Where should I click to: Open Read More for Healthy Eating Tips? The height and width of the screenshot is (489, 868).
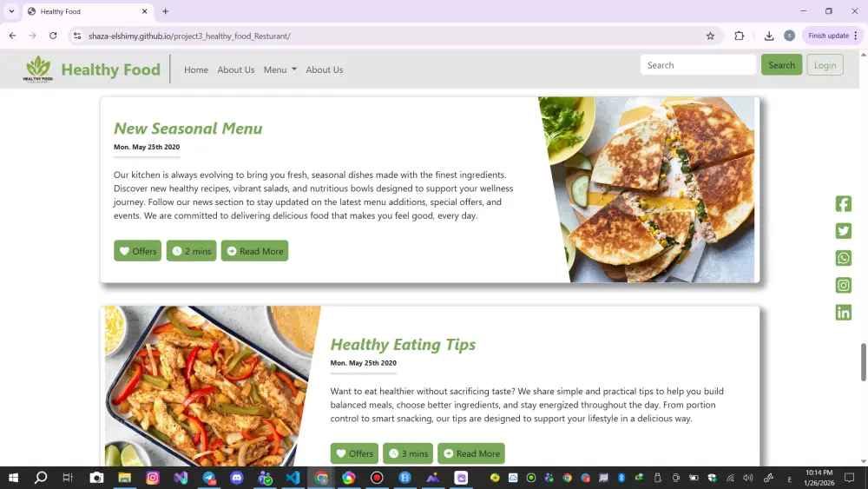[471, 453]
